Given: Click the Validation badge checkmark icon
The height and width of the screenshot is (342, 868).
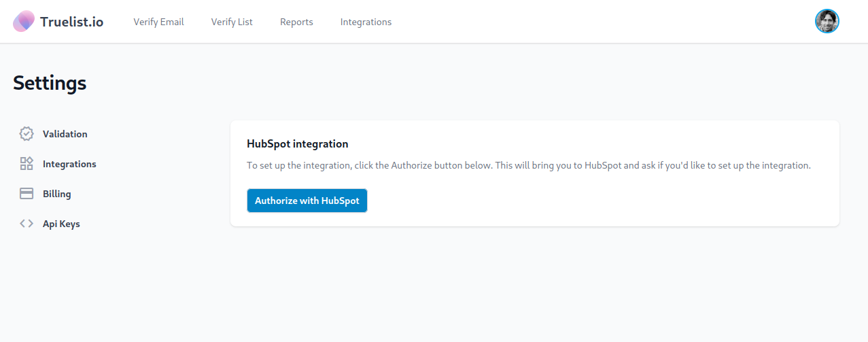Looking at the screenshot, I should [27, 134].
